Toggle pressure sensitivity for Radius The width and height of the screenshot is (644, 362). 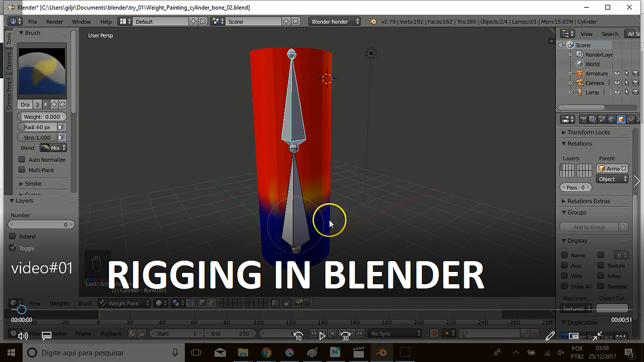click(62, 127)
